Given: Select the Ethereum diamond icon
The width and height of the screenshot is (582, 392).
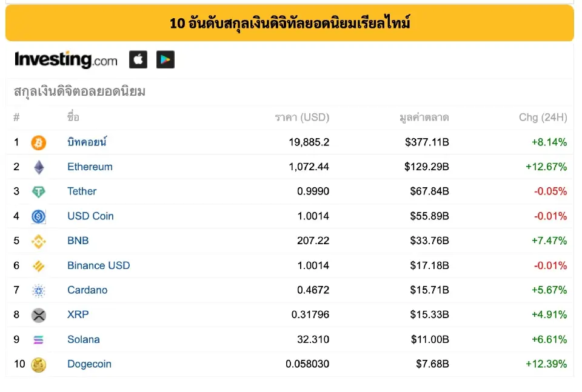Looking at the screenshot, I should [x=38, y=167].
